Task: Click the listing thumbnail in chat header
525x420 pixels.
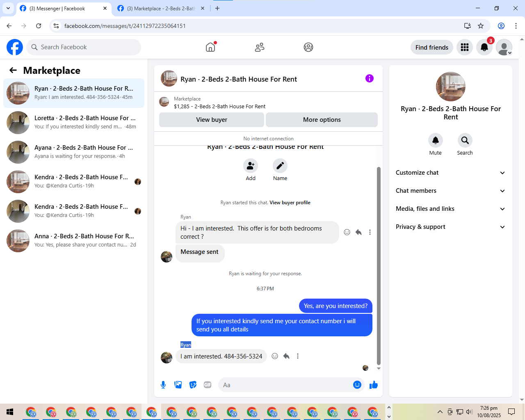Action: coord(169,78)
